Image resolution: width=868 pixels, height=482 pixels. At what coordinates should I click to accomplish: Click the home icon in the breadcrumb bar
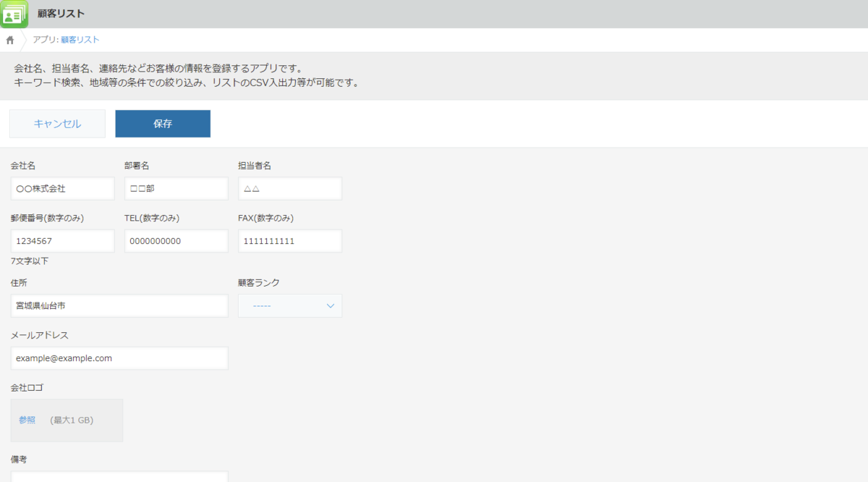point(9,40)
